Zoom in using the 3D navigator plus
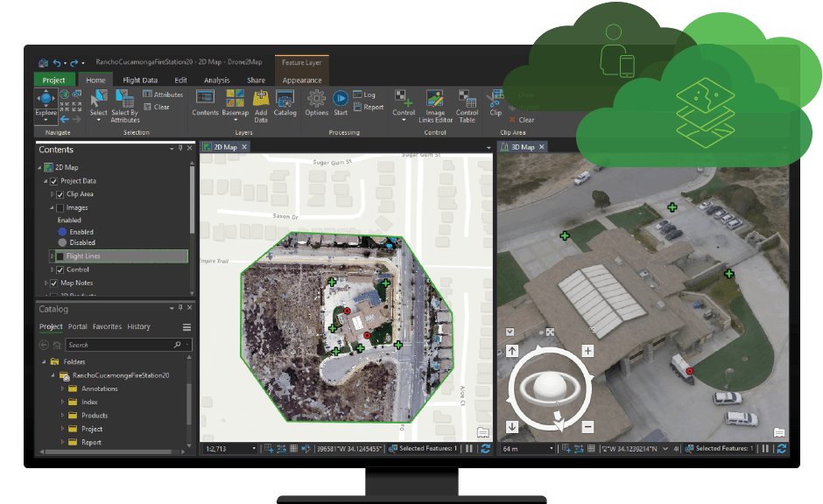823x504 pixels. (x=587, y=351)
